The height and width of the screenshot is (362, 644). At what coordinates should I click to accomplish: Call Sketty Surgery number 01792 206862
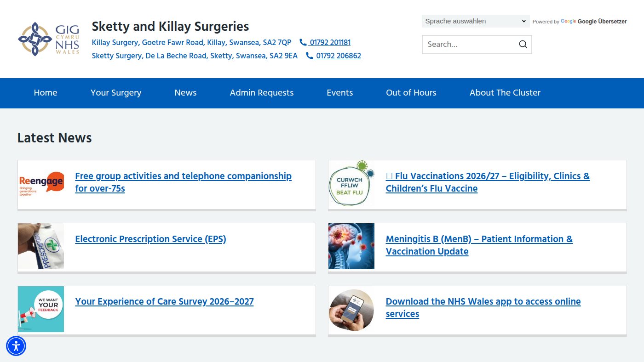333,56
